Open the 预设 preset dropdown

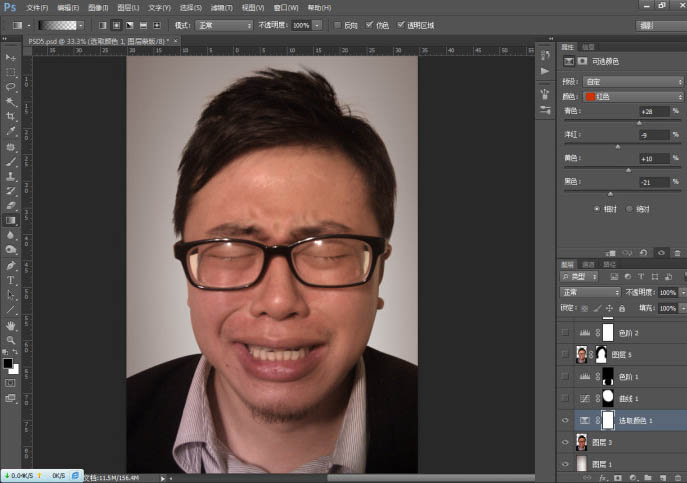click(x=633, y=81)
